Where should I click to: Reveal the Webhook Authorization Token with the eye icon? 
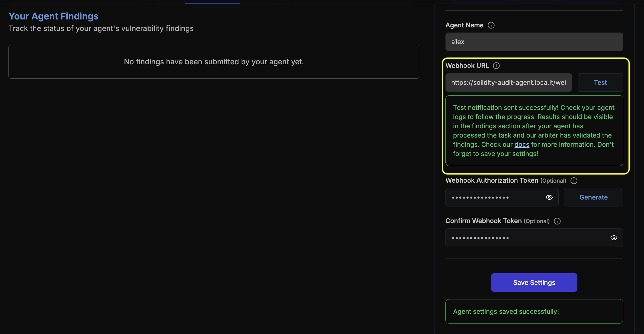549,197
